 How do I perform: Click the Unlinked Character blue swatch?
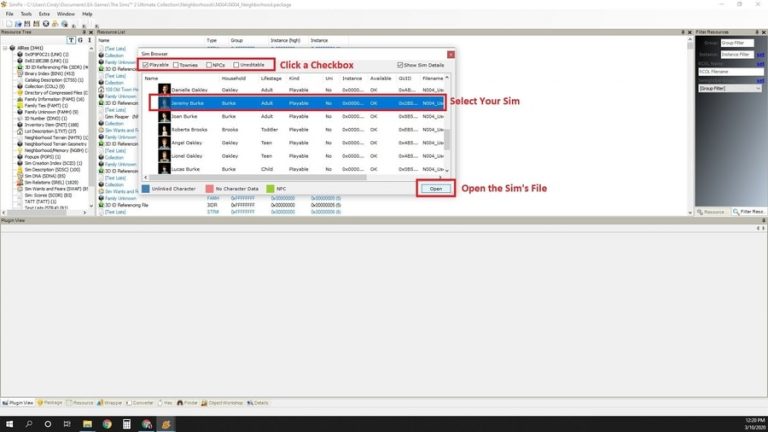145,187
